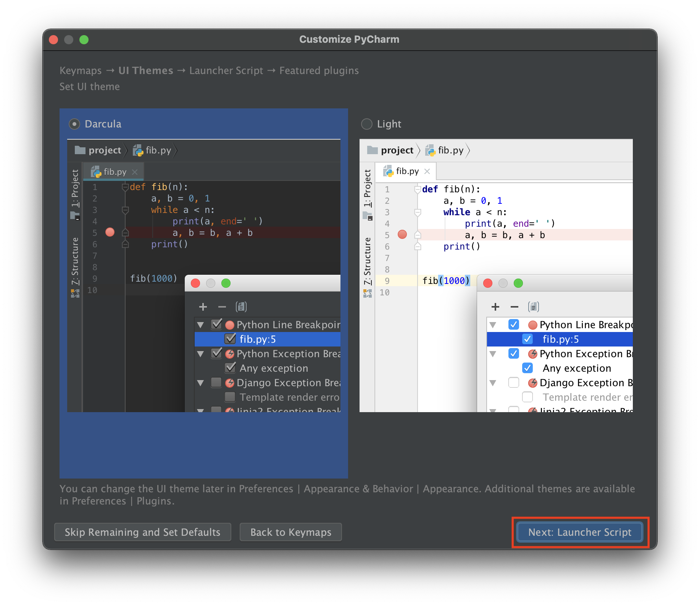Click structure icon under Z: Structure in Light preview
This screenshot has height=606, width=700.
(x=368, y=293)
